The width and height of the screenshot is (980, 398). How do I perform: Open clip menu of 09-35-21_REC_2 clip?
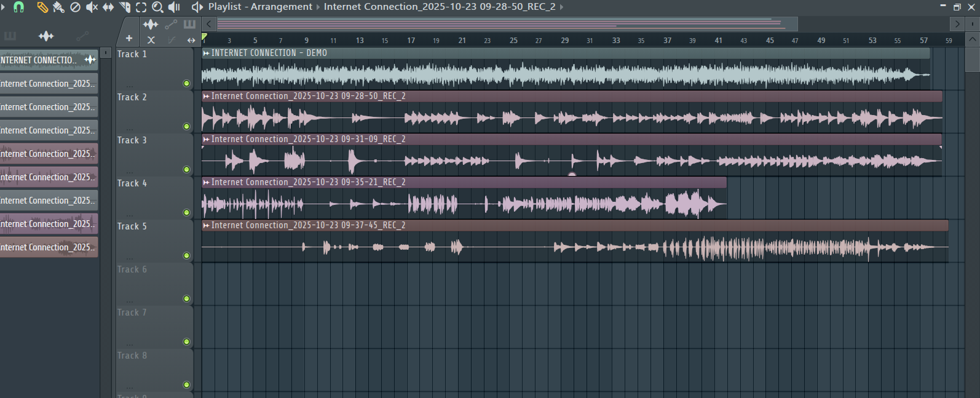point(207,183)
